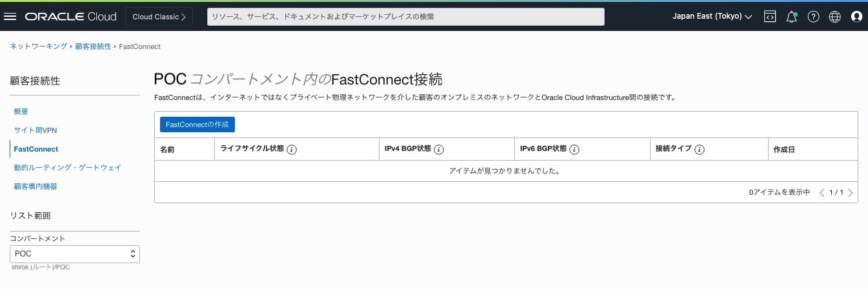Open the notifications bell
868x289 pixels.
792,17
